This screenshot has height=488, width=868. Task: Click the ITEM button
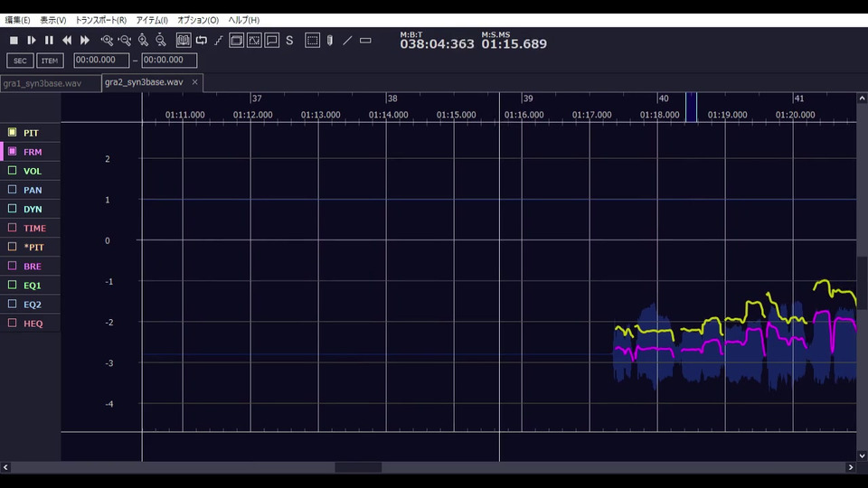coord(50,61)
